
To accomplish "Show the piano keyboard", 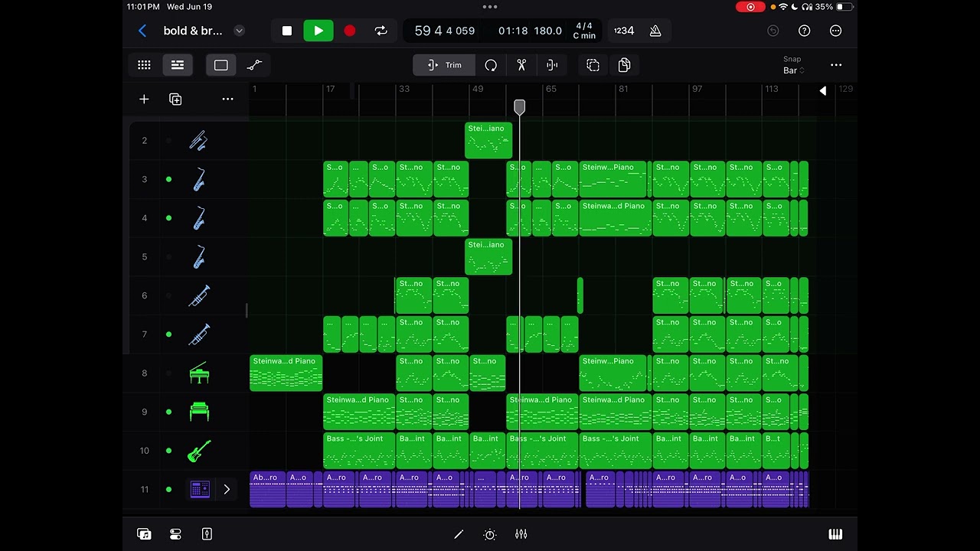I will point(835,534).
